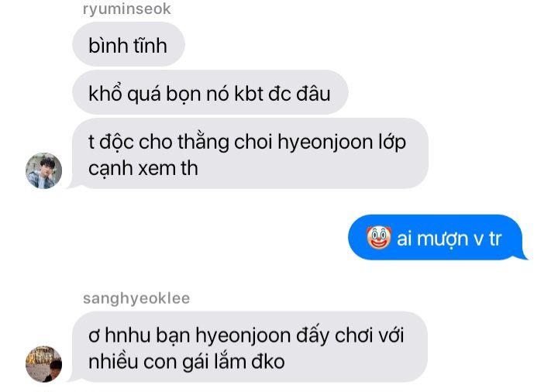Open ryuminseok's profile picture avatar
The height and width of the screenshot is (392, 558).
pos(43,170)
